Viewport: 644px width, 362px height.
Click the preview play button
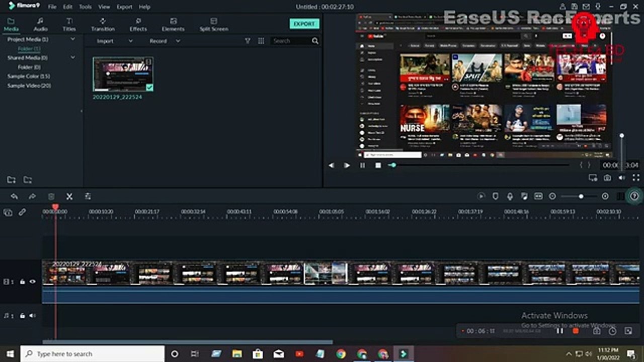(x=347, y=165)
